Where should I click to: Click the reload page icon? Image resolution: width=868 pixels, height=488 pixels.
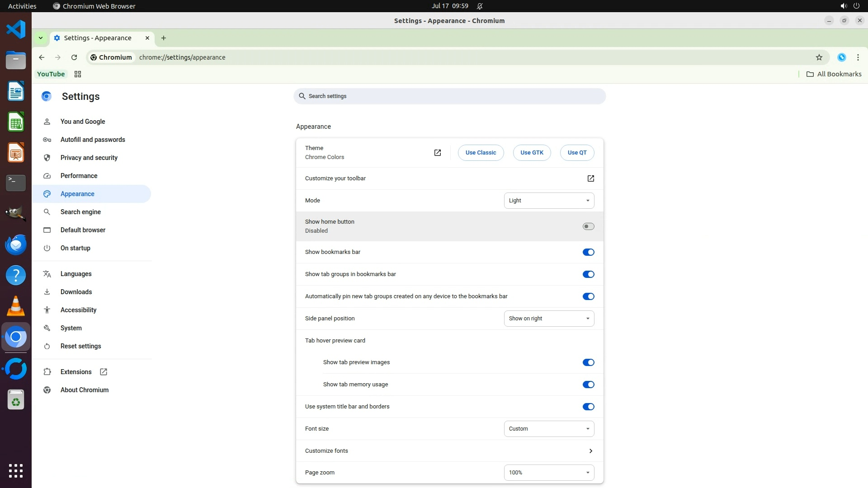tap(74, 57)
